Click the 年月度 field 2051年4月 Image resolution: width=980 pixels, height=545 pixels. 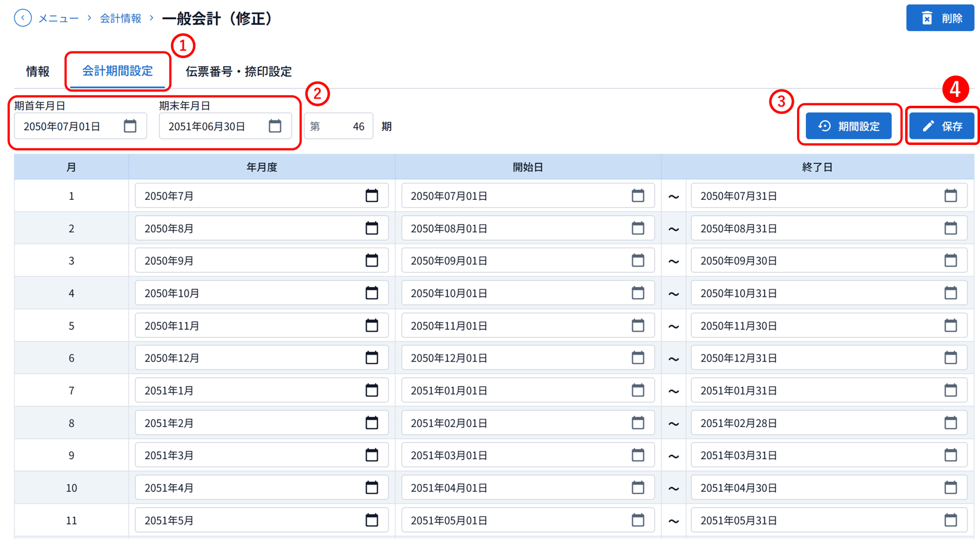(x=262, y=487)
